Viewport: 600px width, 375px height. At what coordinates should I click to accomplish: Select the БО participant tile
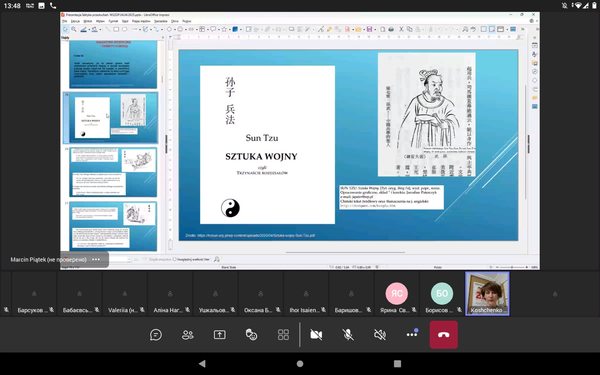442,294
